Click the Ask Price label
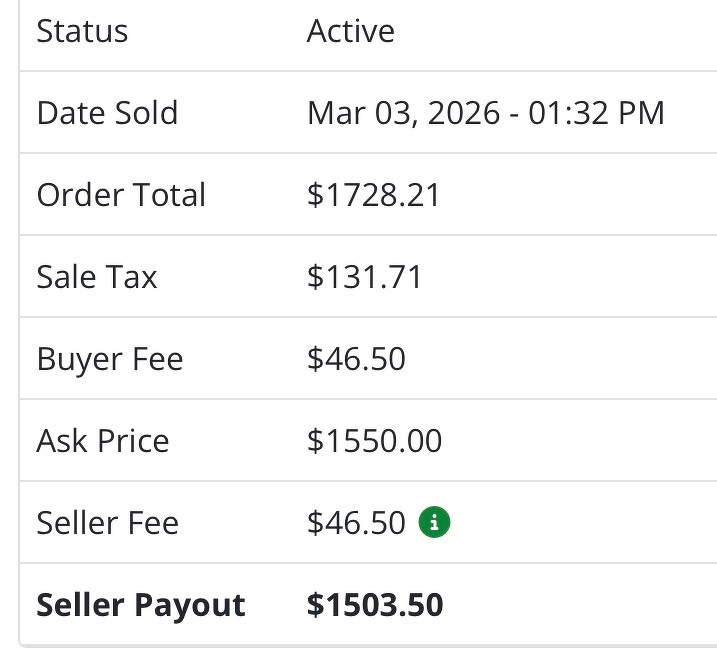Image resolution: width=717 pixels, height=666 pixels. (103, 441)
